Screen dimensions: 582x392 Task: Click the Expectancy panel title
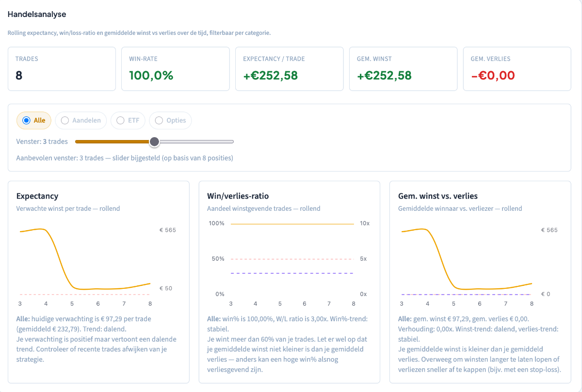coord(37,196)
